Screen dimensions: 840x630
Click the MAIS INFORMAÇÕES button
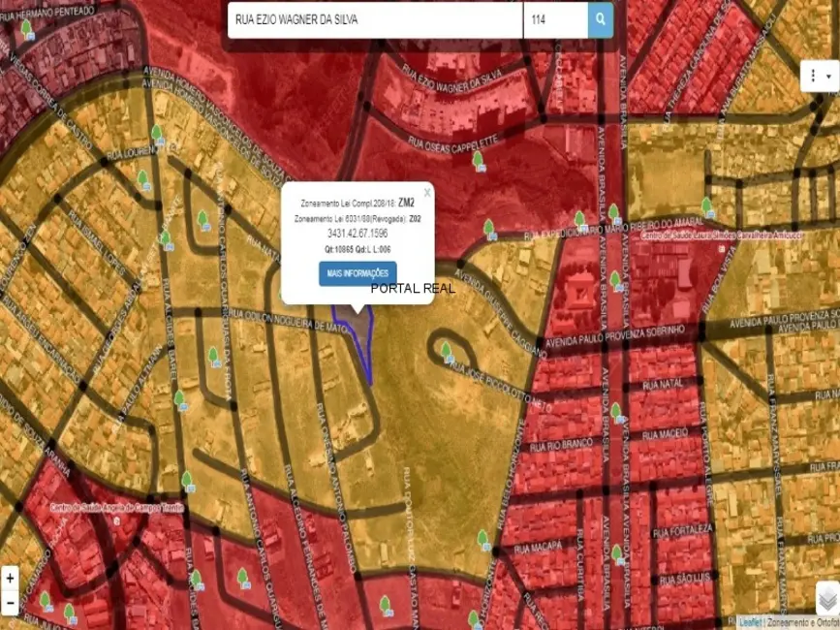[358, 274]
